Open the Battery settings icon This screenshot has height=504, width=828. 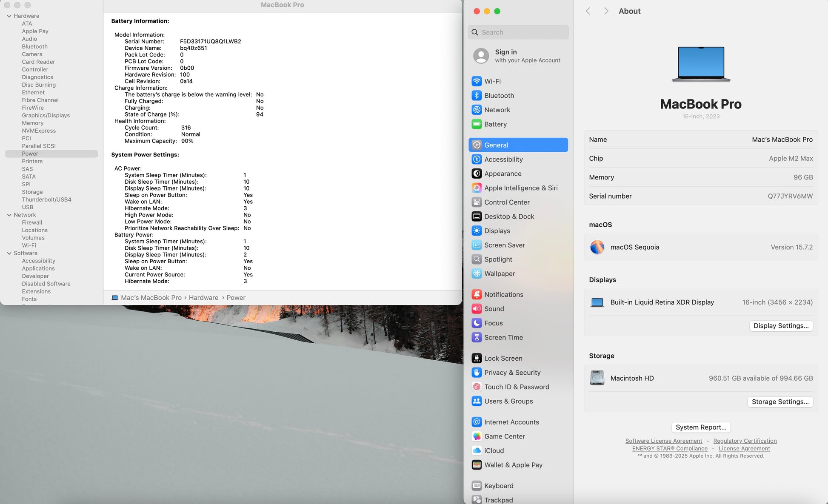477,124
